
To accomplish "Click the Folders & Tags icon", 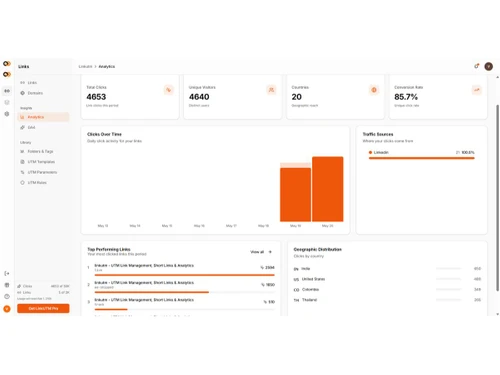I will [x=22, y=151].
